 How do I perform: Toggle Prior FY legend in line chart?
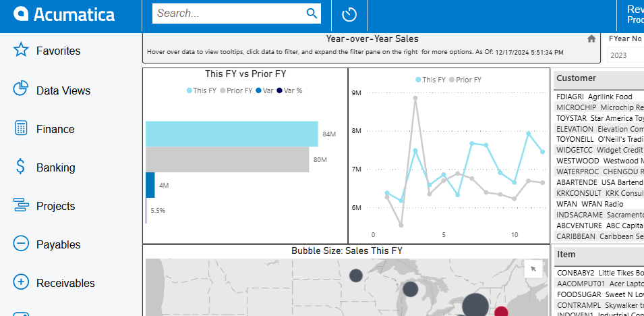465,80
